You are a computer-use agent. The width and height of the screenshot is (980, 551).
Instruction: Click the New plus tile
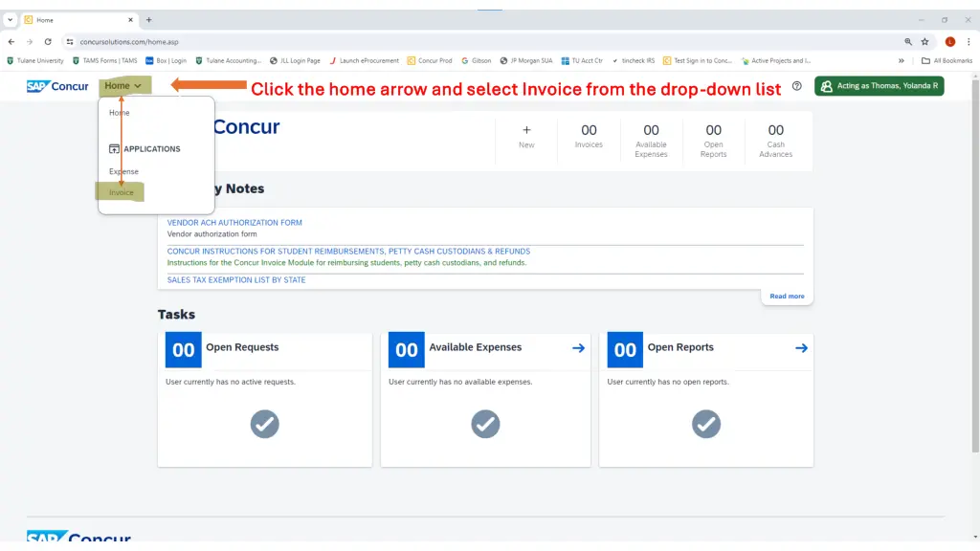(x=526, y=137)
